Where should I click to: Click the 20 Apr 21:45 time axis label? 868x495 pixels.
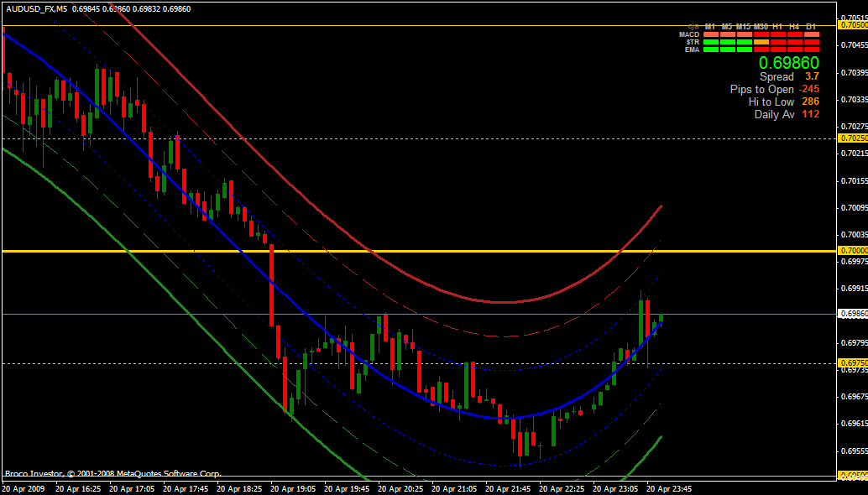point(508,489)
